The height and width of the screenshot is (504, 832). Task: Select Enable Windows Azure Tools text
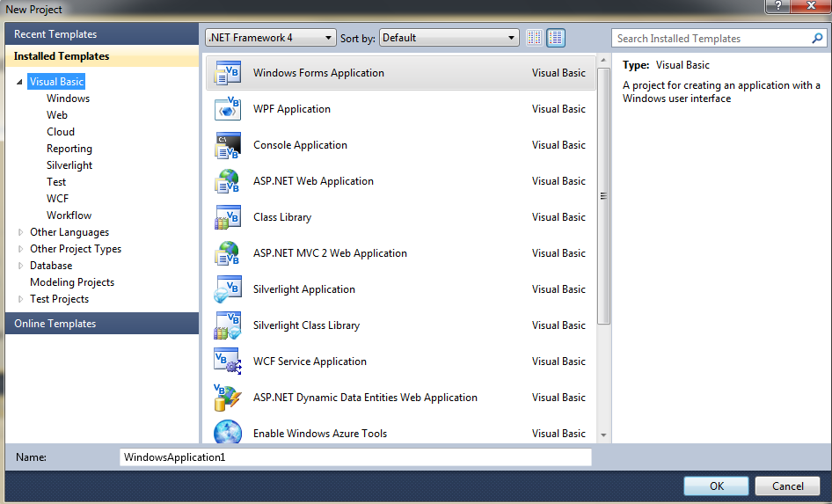[320, 434]
